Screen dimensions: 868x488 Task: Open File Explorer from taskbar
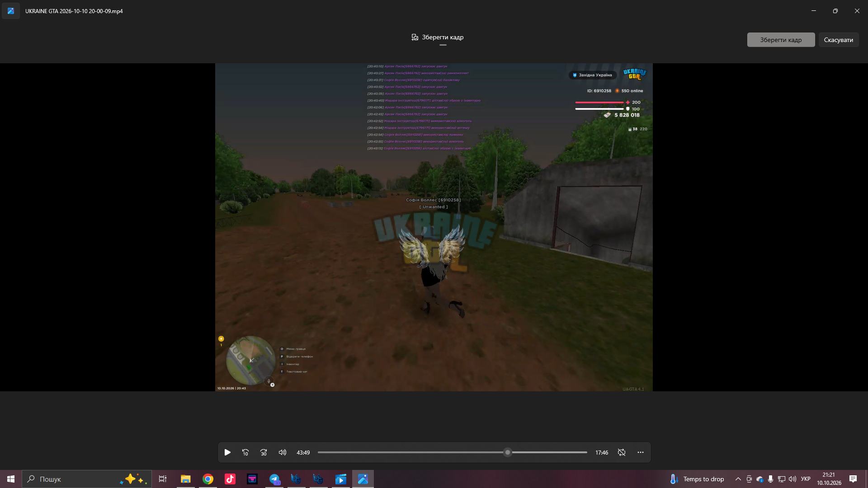pyautogui.click(x=185, y=479)
